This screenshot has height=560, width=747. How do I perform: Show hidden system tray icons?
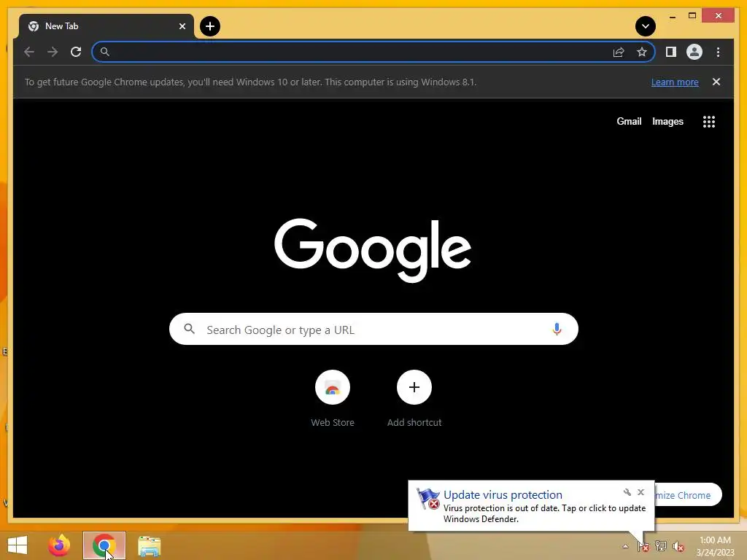[x=625, y=547]
